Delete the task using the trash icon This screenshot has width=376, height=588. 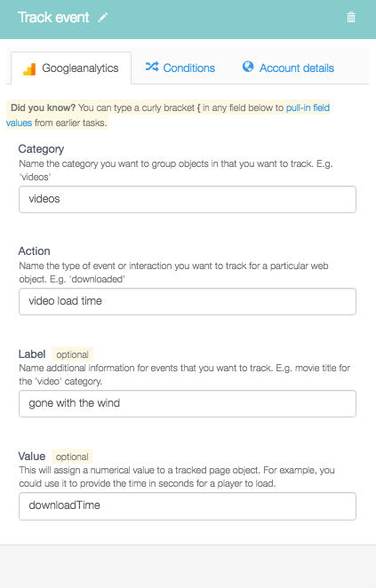[x=351, y=17]
